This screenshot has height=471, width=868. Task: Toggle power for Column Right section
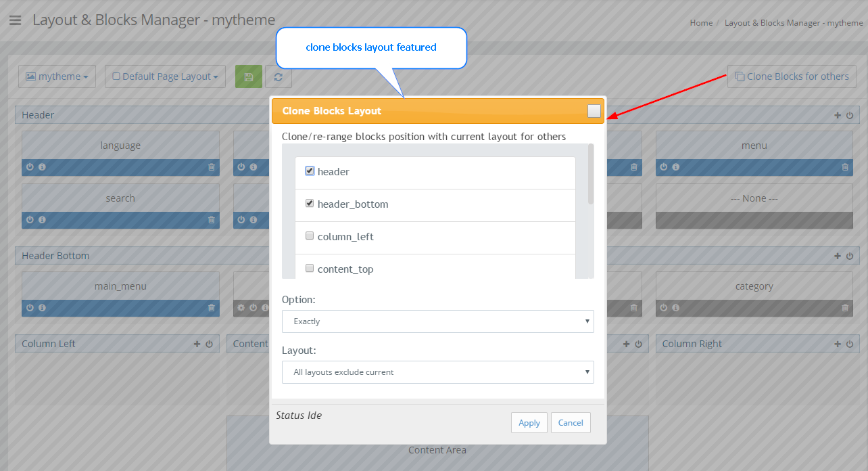pos(850,344)
